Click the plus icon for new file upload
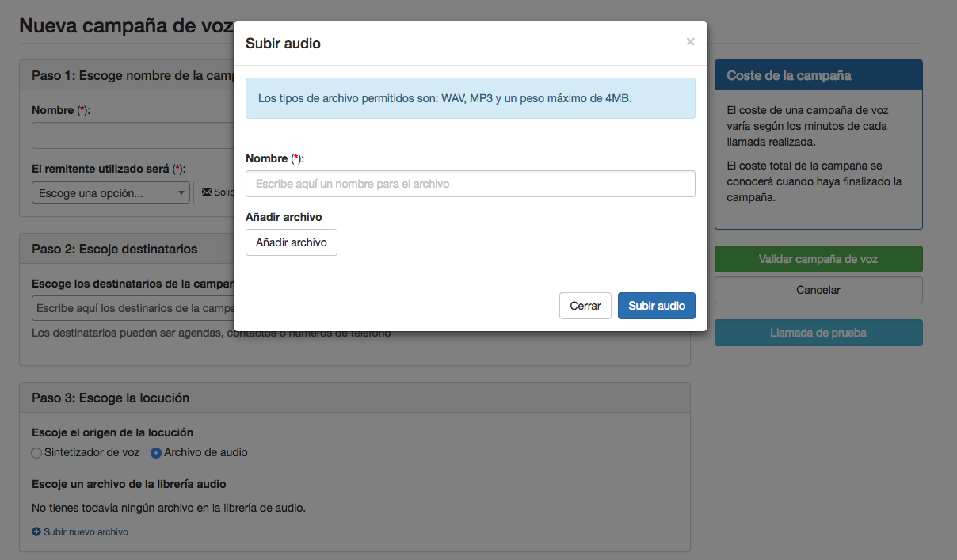 point(36,532)
